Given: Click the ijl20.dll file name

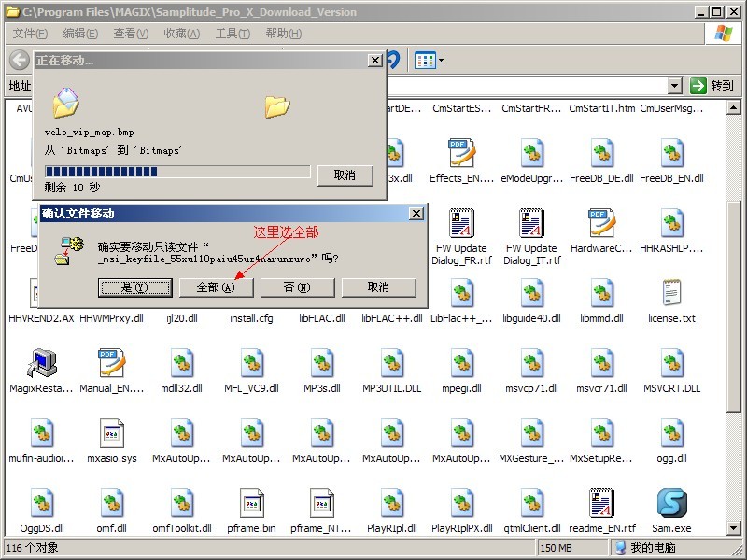Looking at the screenshot, I should coord(182,318).
